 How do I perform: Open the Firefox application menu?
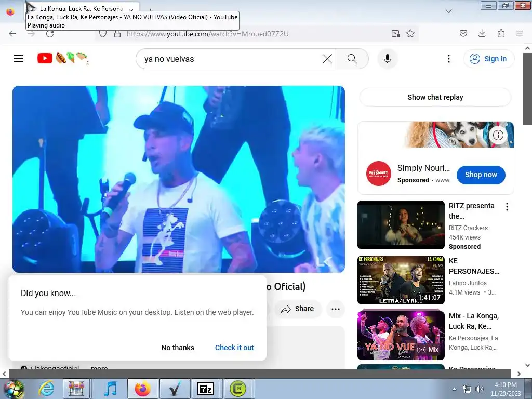(520, 33)
